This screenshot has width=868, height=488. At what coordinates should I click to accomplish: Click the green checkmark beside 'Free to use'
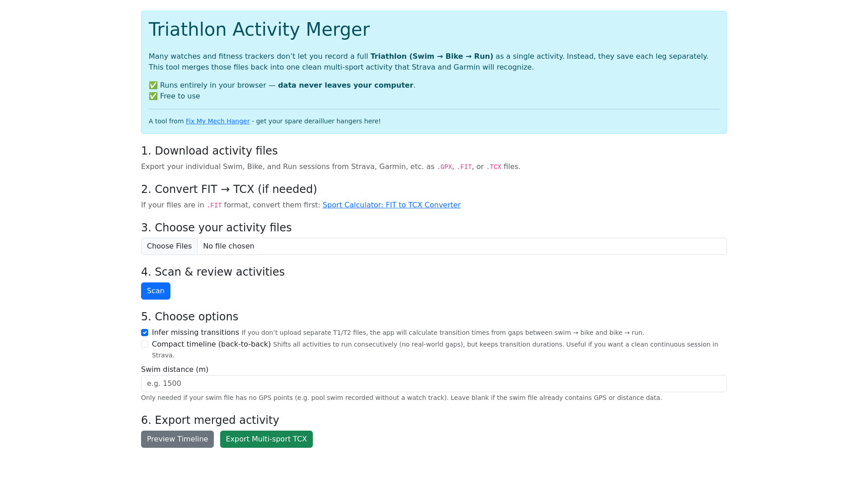coord(153,96)
